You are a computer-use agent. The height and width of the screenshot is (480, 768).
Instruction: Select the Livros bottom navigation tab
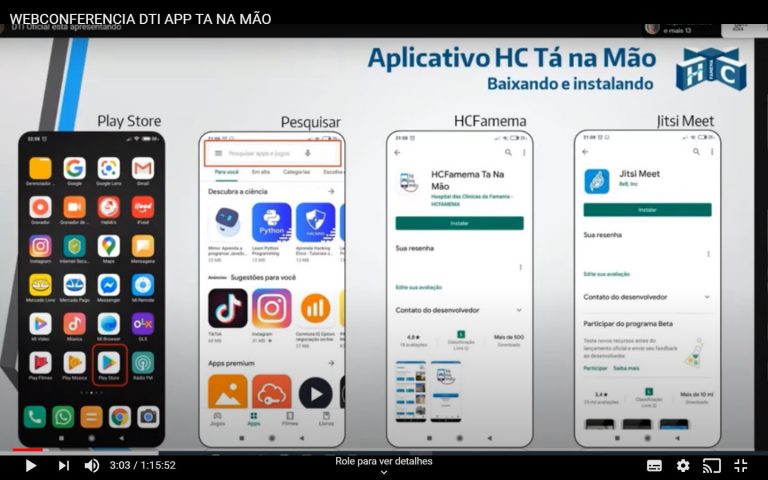(326, 419)
